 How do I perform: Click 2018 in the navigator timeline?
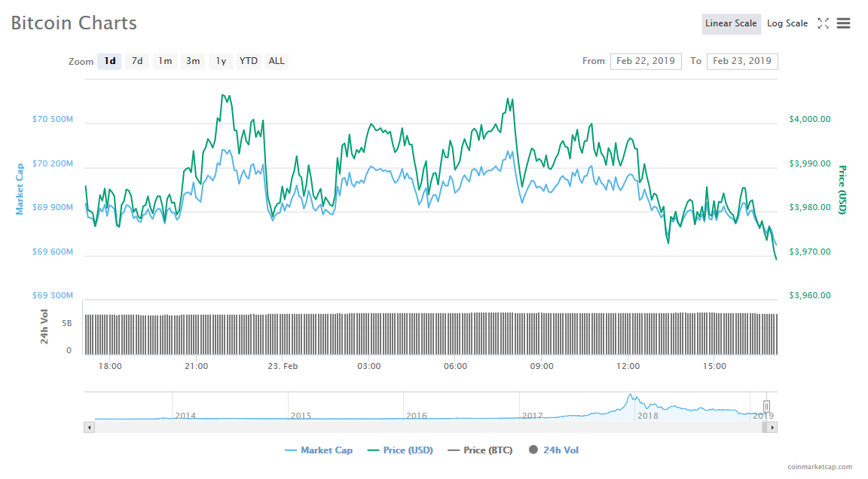[x=648, y=416]
